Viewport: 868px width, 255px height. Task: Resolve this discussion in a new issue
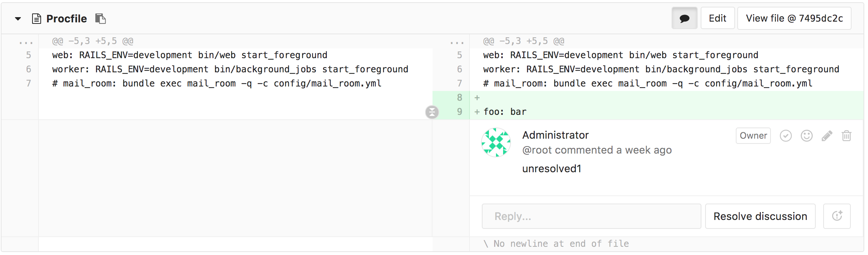tap(837, 216)
